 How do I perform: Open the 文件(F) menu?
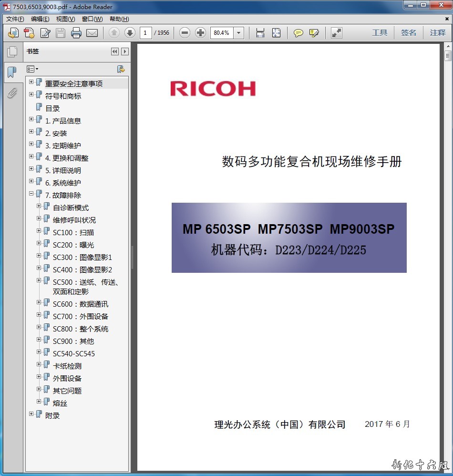click(15, 19)
